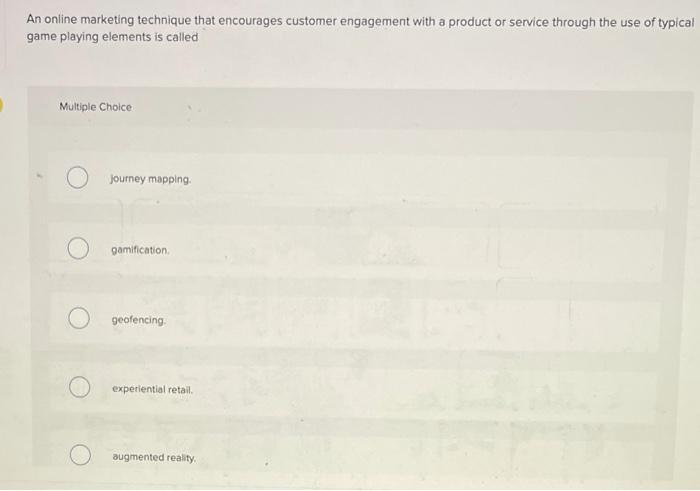Choose the gamification radio button
The height and width of the screenshot is (491, 700).
(78, 249)
